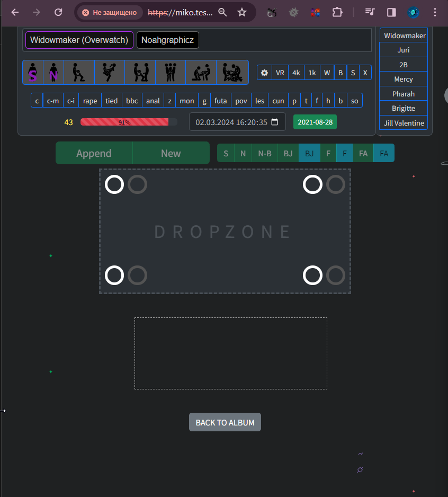Toggle the W tag beside 1k
Viewport: 448px width, 497px height.
tap(327, 73)
